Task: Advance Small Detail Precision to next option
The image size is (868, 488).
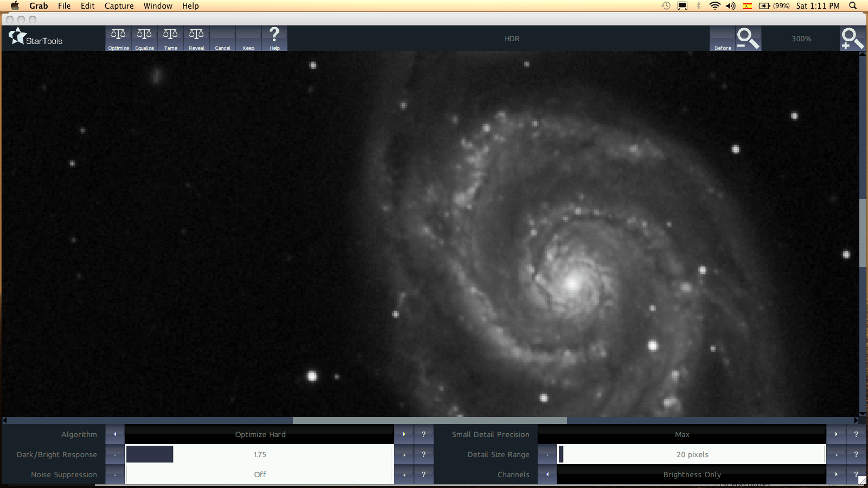Action: coord(836,434)
